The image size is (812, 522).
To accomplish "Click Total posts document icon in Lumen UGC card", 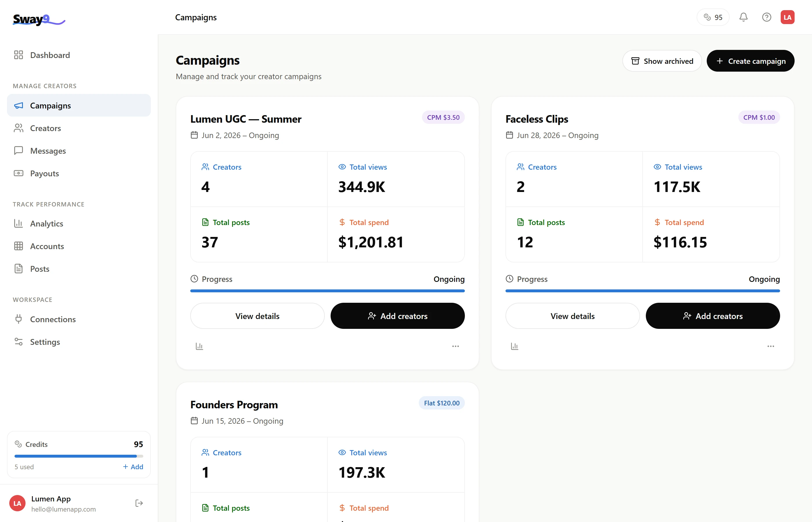I will point(205,222).
